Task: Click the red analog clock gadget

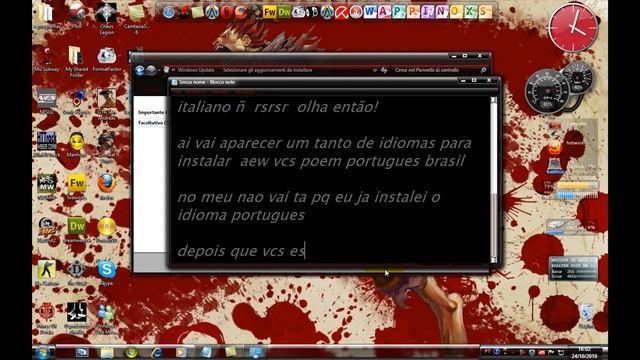Action: pos(573,27)
